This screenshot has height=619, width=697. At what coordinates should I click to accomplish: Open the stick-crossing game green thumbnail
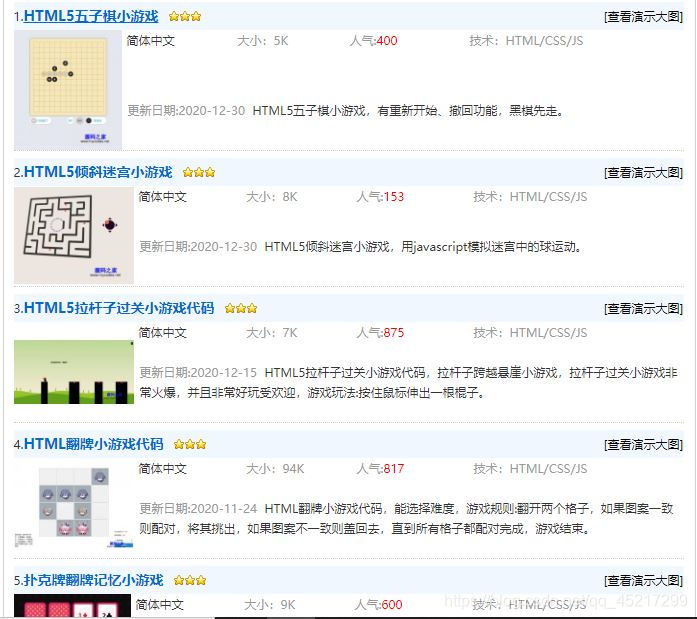74,372
